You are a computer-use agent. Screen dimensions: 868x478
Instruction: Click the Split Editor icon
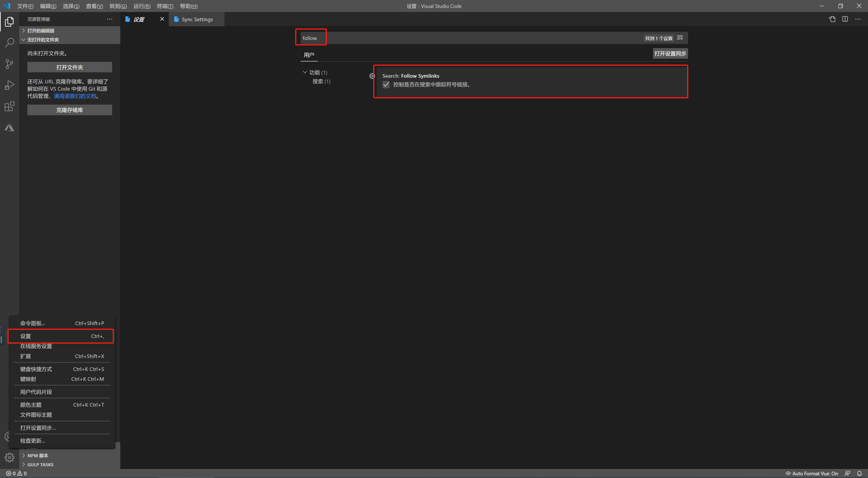[x=845, y=19]
